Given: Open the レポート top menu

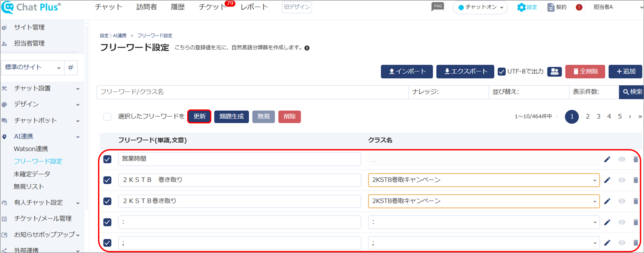Looking at the screenshot, I should [x=254, y=7].
